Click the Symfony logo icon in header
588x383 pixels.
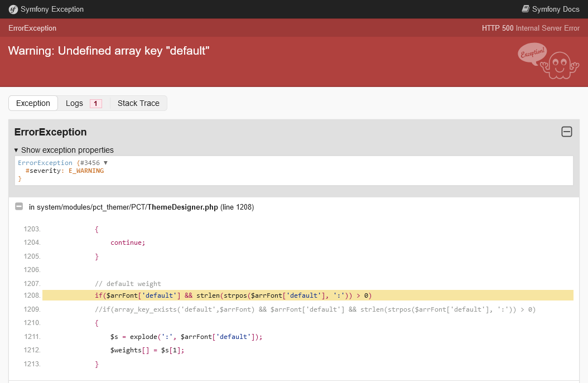click(13, 9)
